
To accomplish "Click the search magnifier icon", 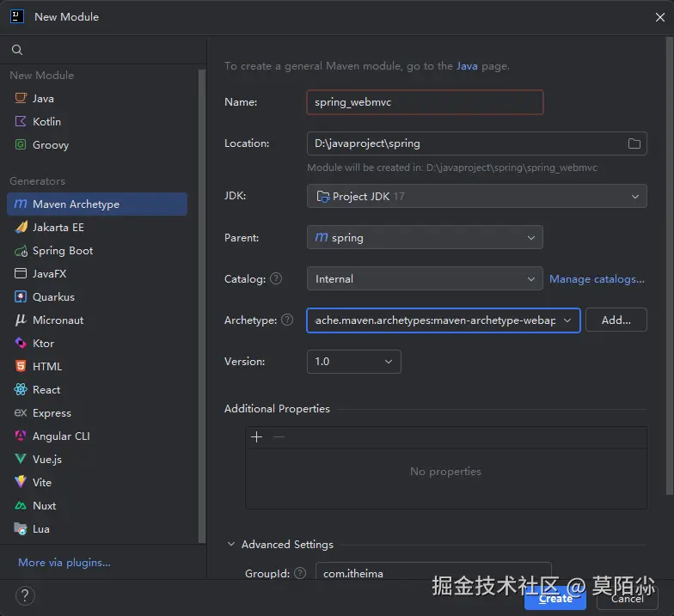I will click(17, 50).
